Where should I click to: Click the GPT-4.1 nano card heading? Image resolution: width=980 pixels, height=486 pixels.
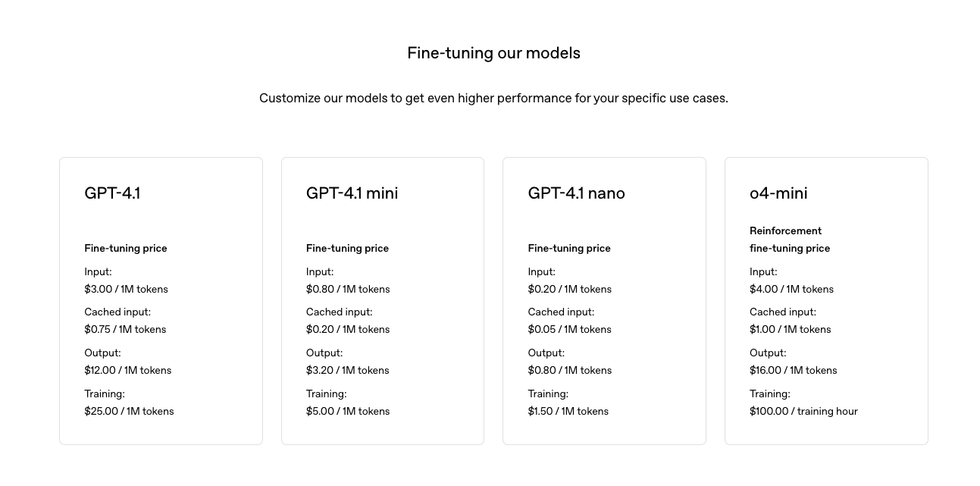(576, 193)
